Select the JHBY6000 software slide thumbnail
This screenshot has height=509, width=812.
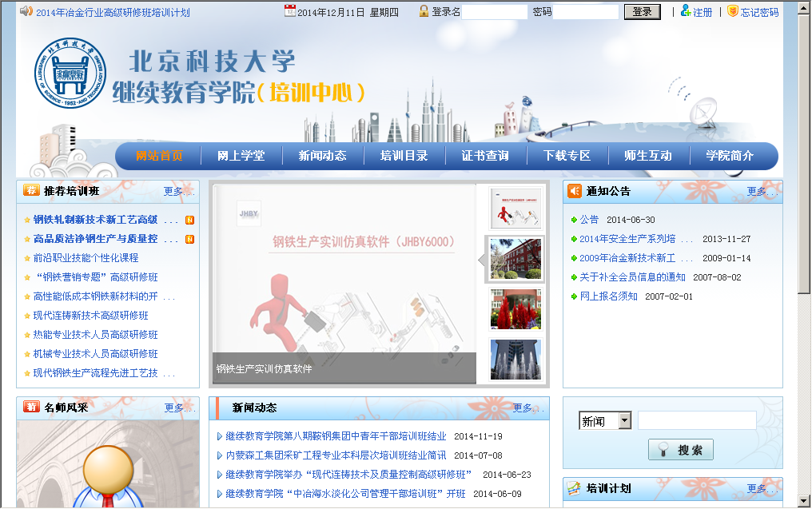point(515,209)
